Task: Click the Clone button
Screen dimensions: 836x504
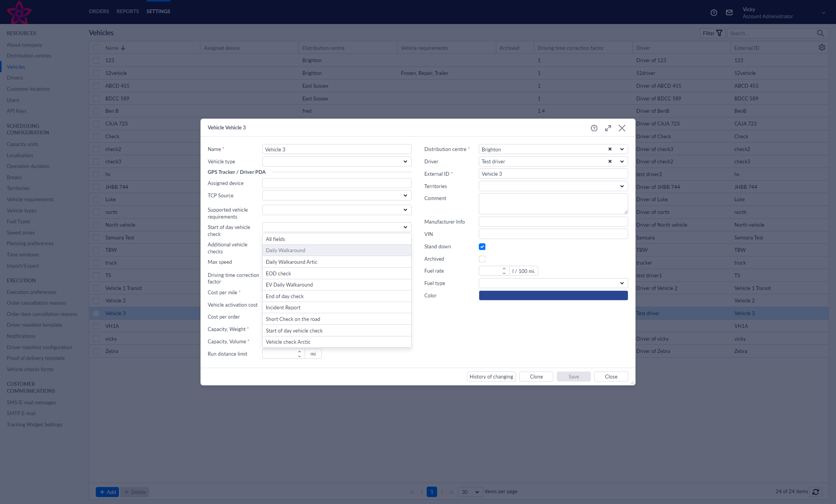Action: 536,377
